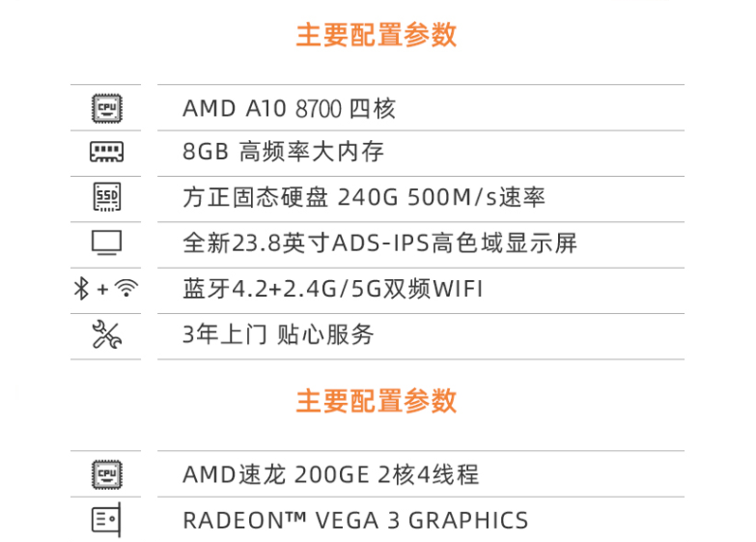Click the CPU icon beside AMD A10 8700
Image resolution: width=756 pixels, height=542 pixels.
pos(106,108)
